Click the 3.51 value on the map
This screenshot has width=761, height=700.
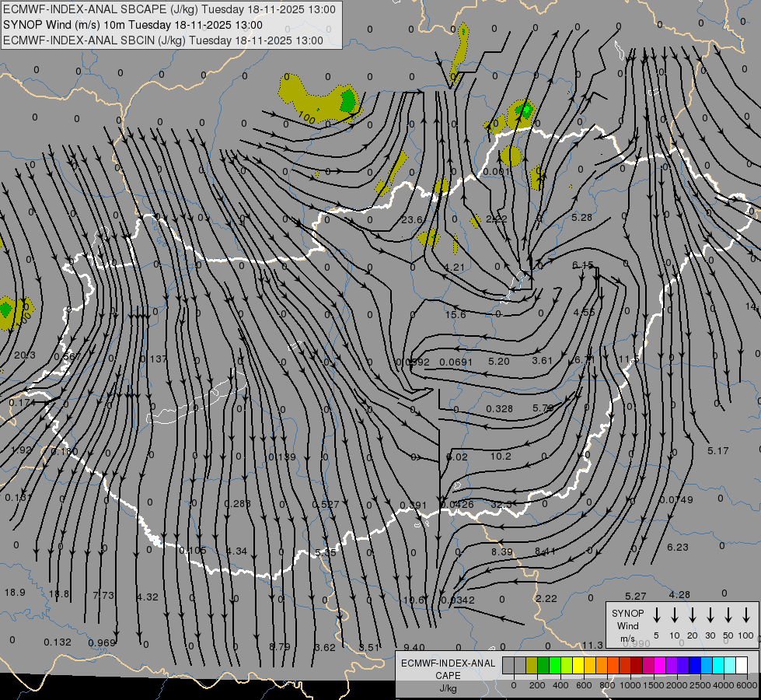click(x=369, y=647)
